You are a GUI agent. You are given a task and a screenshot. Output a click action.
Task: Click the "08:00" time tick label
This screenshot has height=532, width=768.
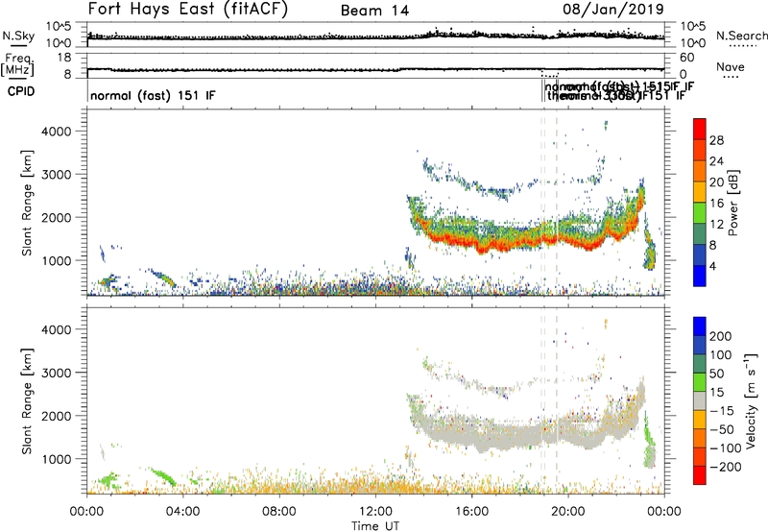pos(279,512)
